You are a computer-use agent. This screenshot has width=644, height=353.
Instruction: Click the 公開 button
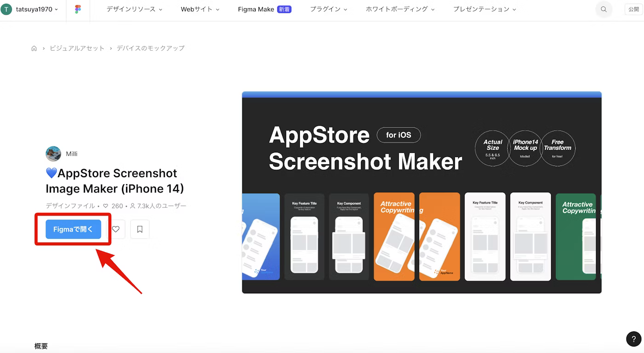(x=633, y=9)
